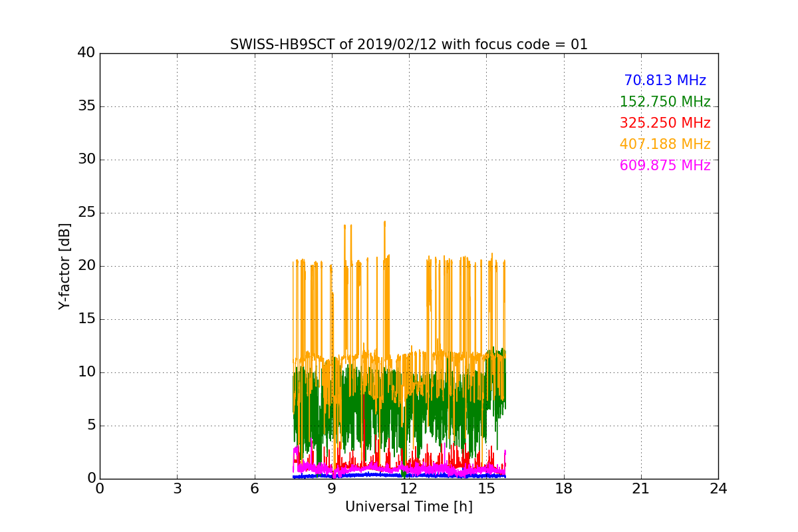Click the 35 tick on the y-axis
Image resolution: width=798 pixels, height=532 pixels.
pyautogui.click(x=86, y=106)
